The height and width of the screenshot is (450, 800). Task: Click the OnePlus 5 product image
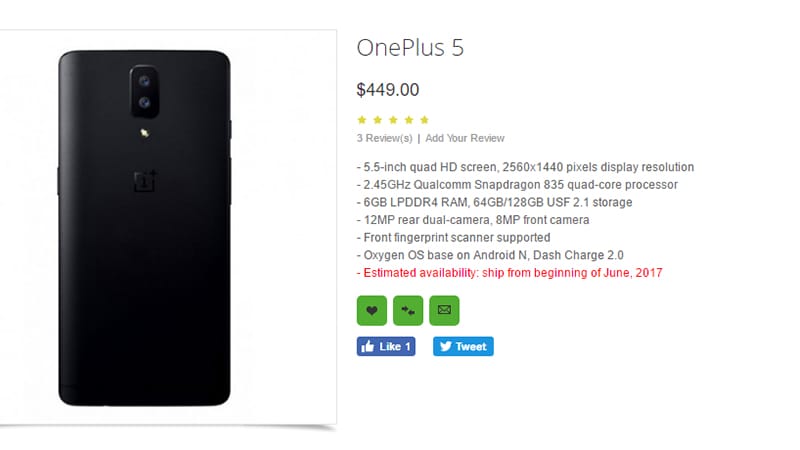click(146, 229)
